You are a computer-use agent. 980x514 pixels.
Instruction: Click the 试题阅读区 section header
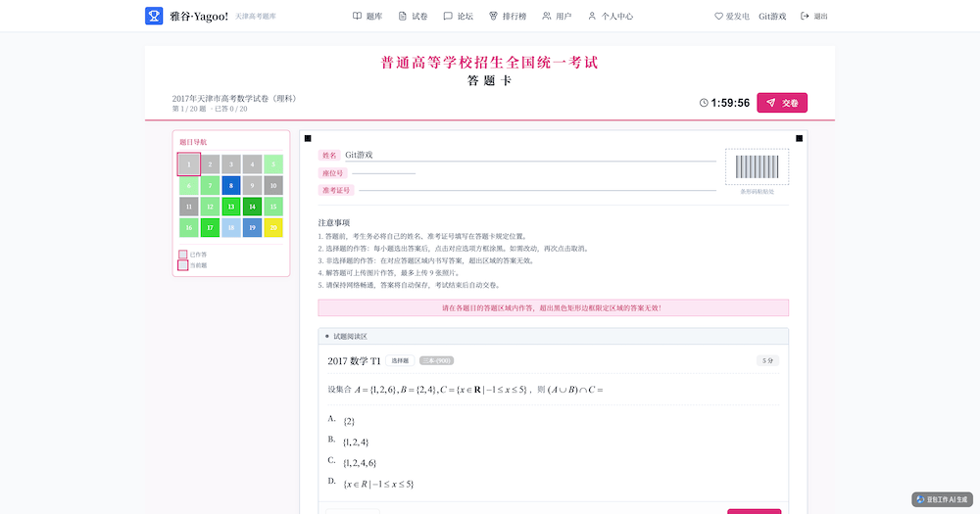[350, 336]
